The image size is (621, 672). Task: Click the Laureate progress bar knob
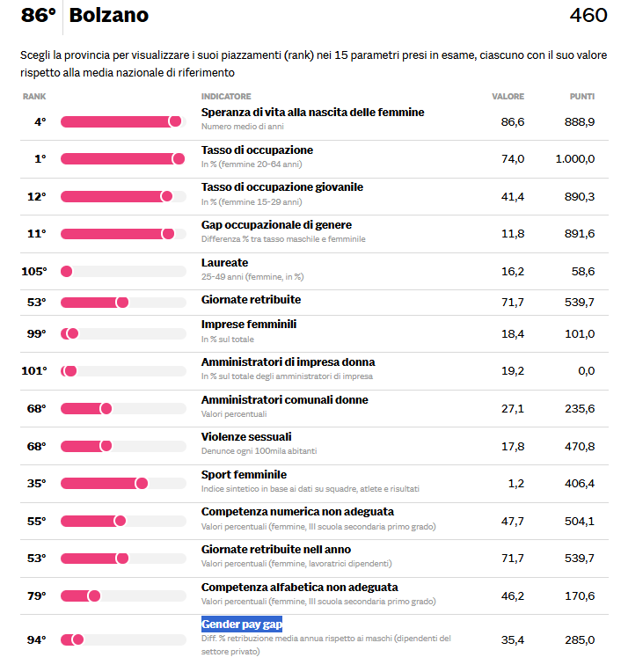pos(66,271)
